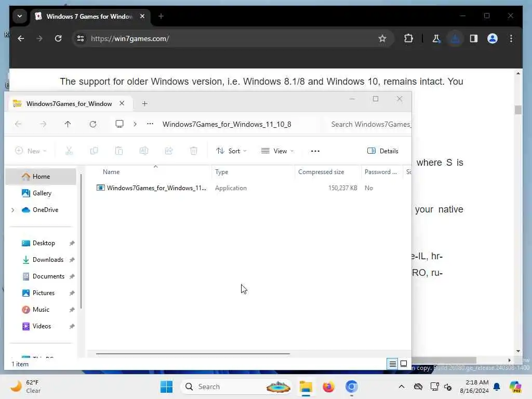Open Chrome tab search dropdown arrow
This screenshot has height=399, width=532.
[20, 16]
